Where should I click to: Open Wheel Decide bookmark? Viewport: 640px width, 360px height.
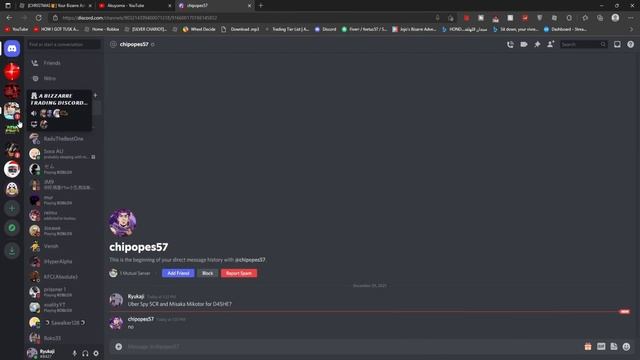click(x=199, y=29)
